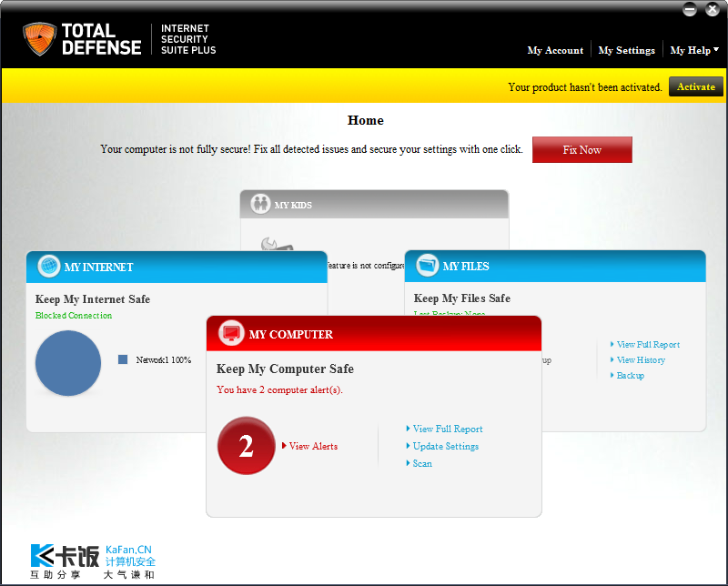
Task: Open View Alerts in My Computer
Action: click(309, 446)
